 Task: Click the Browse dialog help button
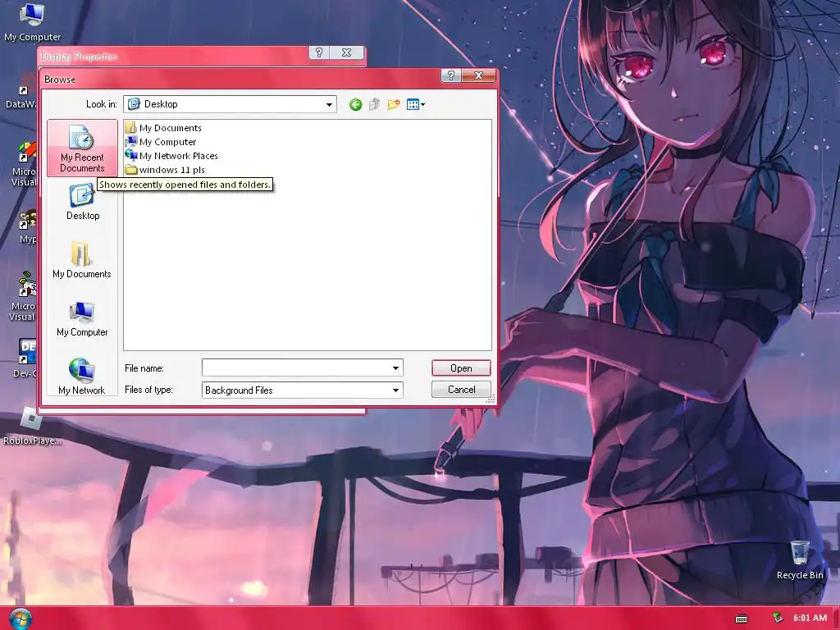point(451,75)
